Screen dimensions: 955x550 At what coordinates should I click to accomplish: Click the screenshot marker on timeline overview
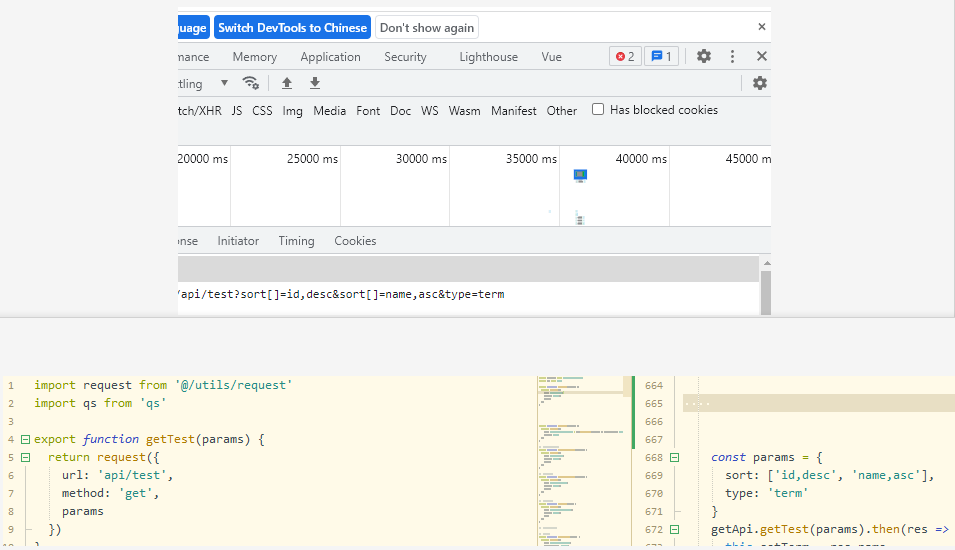580,175
